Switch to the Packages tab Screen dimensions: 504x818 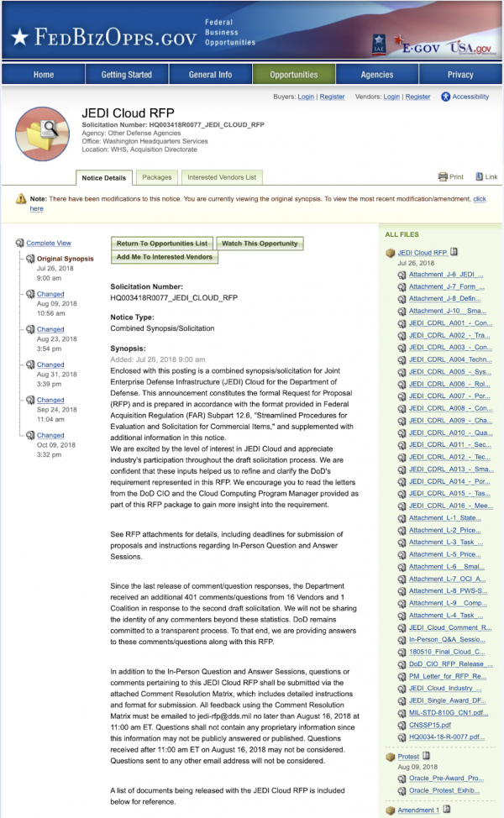[x=157, y=177]
